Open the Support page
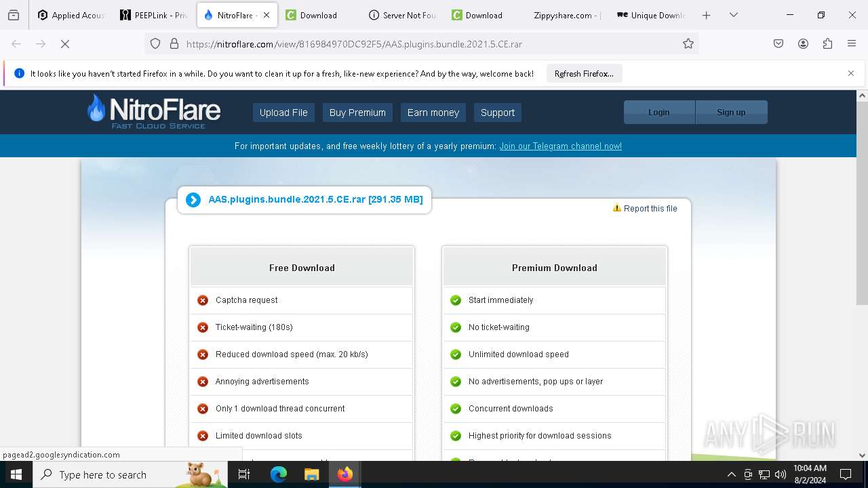The image size is (868, 488). (x=498, y=113)
